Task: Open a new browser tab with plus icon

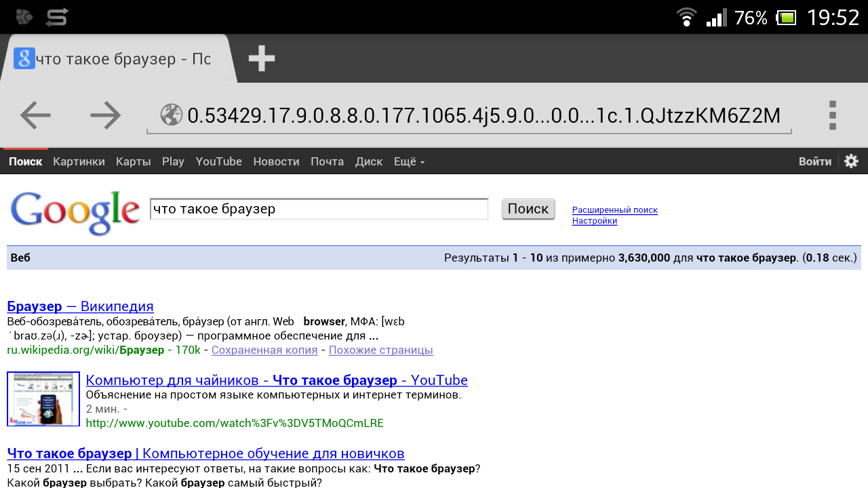Action: (x=262, y=59)
